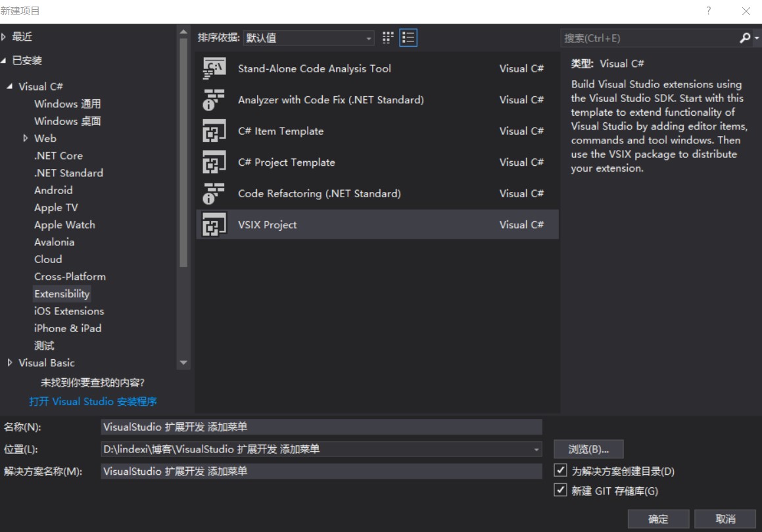Expand the Visual Basic tree node
762x532 pixels.
click(x=10, y=363)
